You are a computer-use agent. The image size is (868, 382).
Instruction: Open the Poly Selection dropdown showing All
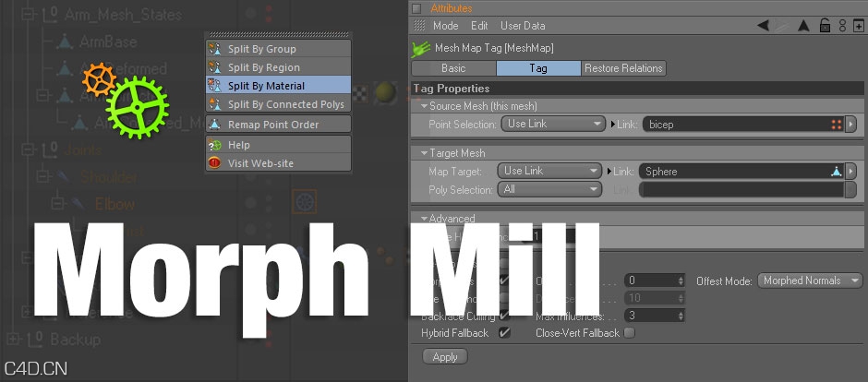(549, 190)
